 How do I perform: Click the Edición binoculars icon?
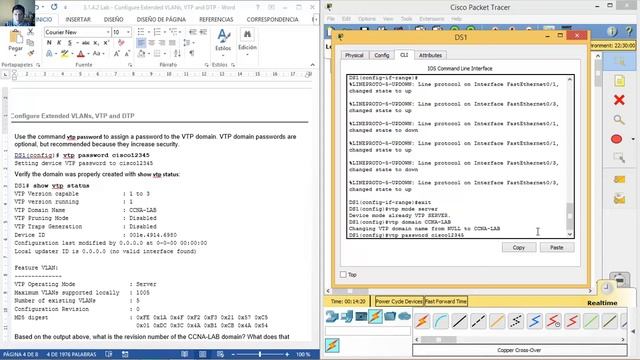tap(247, 35)
